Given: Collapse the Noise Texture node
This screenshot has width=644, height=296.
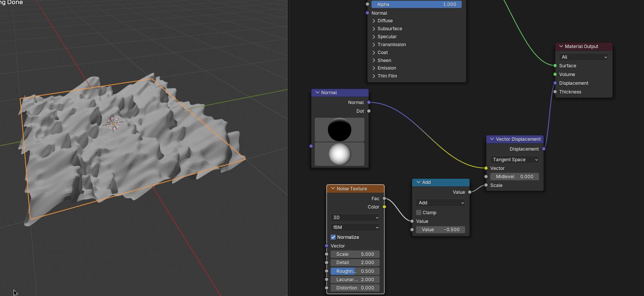Looking at the screenshot, I should click(333, 189).
